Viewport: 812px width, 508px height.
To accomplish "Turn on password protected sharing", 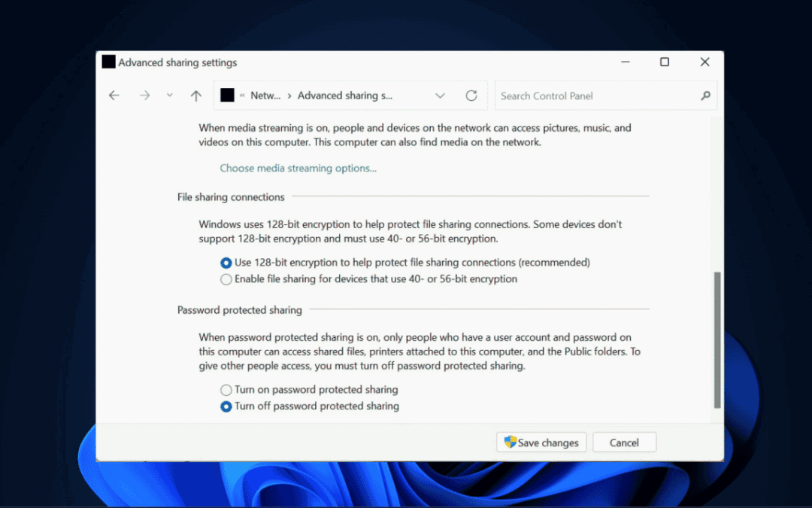I will pyautogui.click(x=226, y=390).
